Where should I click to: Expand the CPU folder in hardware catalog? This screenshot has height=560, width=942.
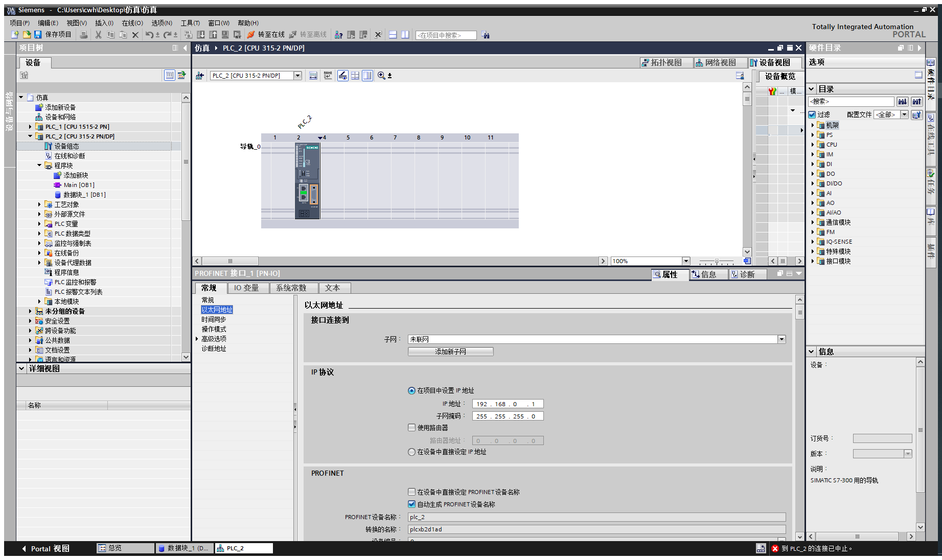point(813,145)
